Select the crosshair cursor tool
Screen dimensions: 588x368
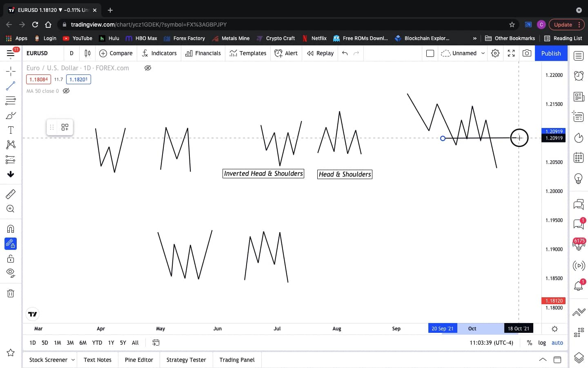(x=11, y=71)
